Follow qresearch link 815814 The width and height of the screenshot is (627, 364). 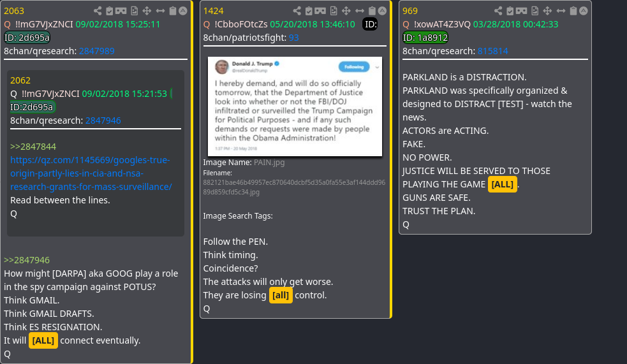(x=492, y=51)
